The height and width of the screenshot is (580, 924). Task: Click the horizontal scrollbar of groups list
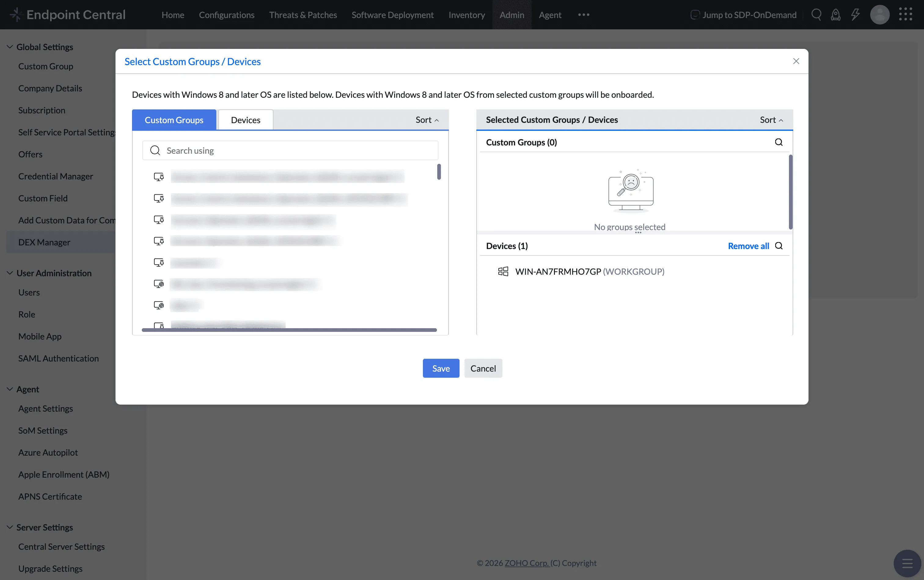pyautogui.click(x=289, y=330)
